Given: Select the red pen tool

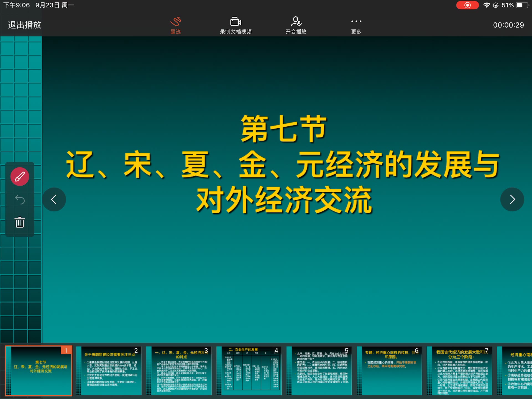Looking at the screenshot, I should coord(20,177).
